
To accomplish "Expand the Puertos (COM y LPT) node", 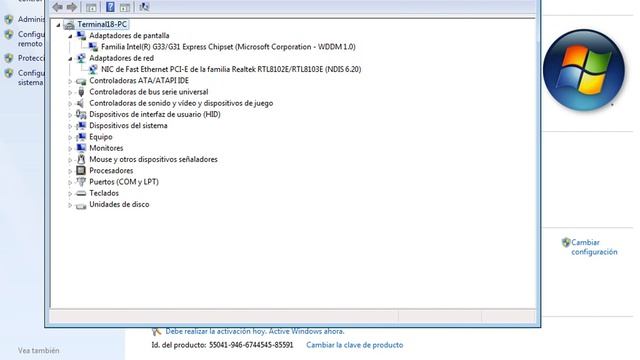I will coord(70,182).
